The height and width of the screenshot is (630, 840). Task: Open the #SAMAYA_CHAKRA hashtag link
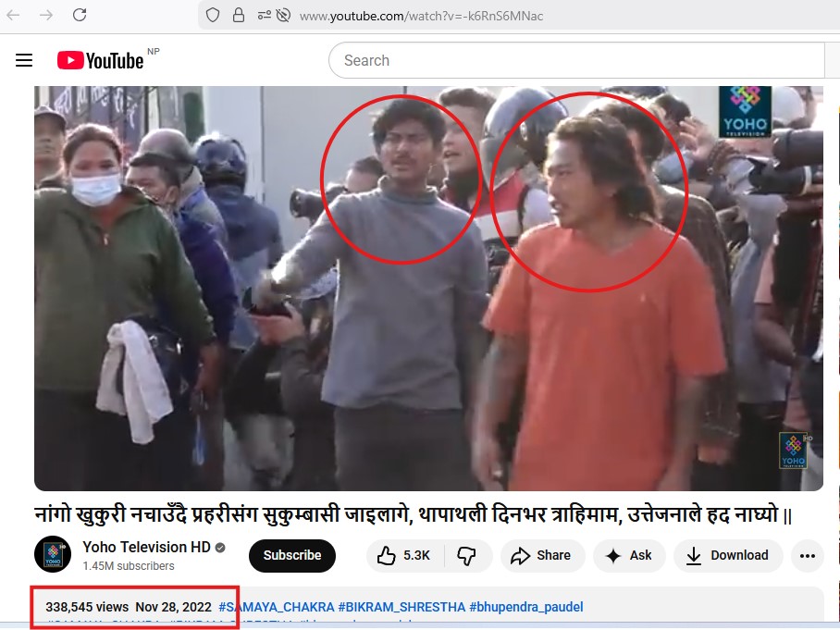tap(276, 607)
